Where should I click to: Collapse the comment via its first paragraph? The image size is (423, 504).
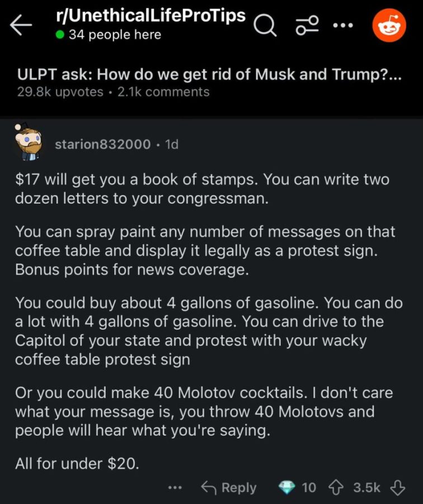(201, 189)
